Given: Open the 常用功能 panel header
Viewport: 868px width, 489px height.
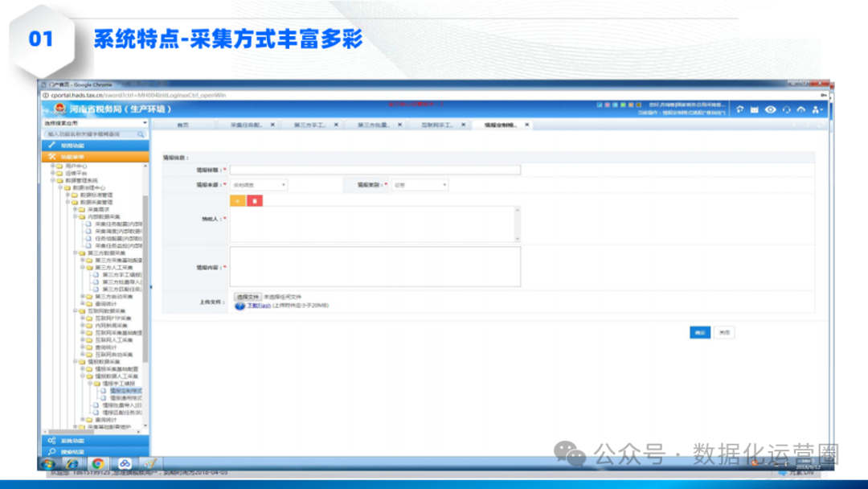Looking at the screenshot, I should click(95, 145).
